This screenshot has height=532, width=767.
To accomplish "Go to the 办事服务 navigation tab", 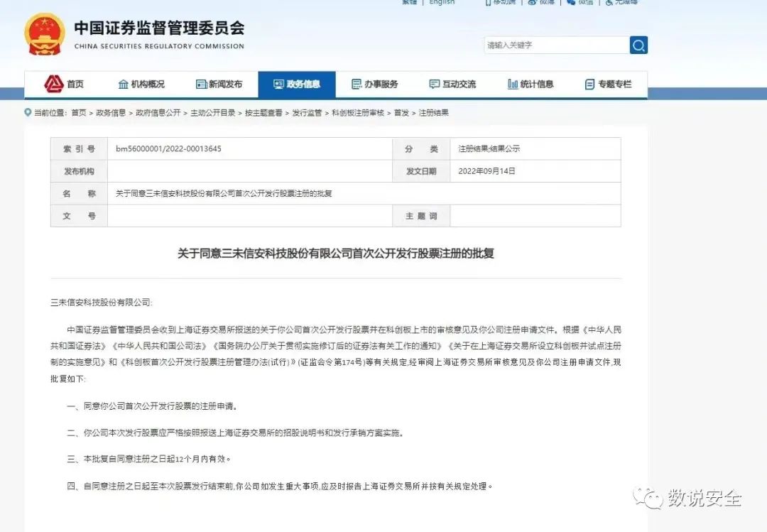I will [375, 85].
